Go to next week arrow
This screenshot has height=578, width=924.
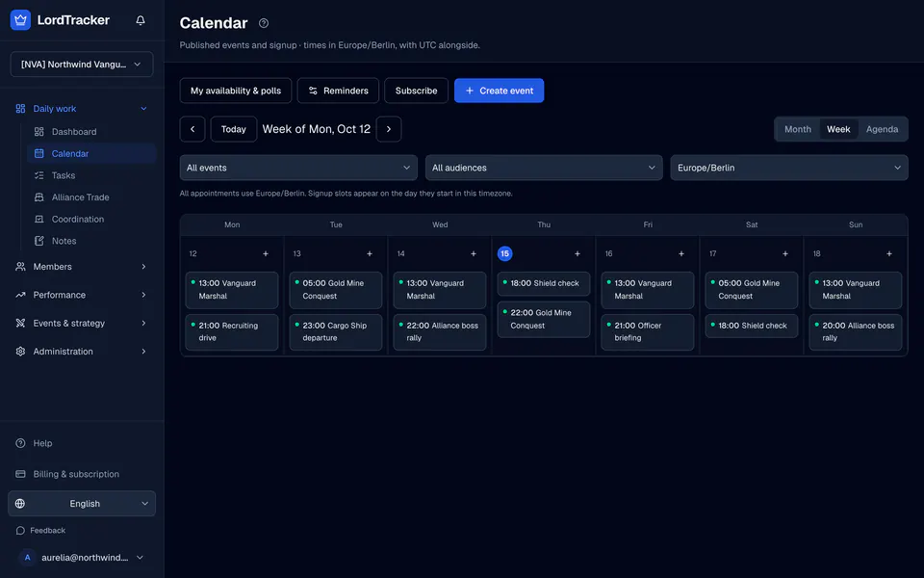coord(389,129)
